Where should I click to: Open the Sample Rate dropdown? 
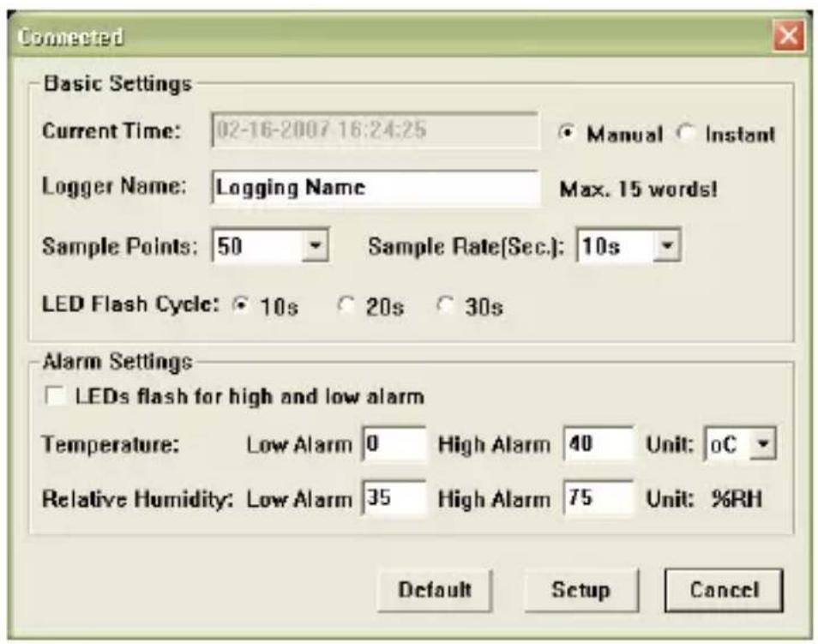pyautogui.click(x=667, y=244)
